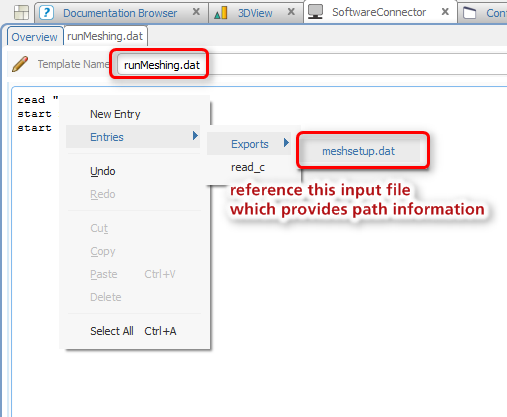The image size is (507, 417).
Task: Click the SoftwareConnector monitor icon
Action: tap(315, 12)
